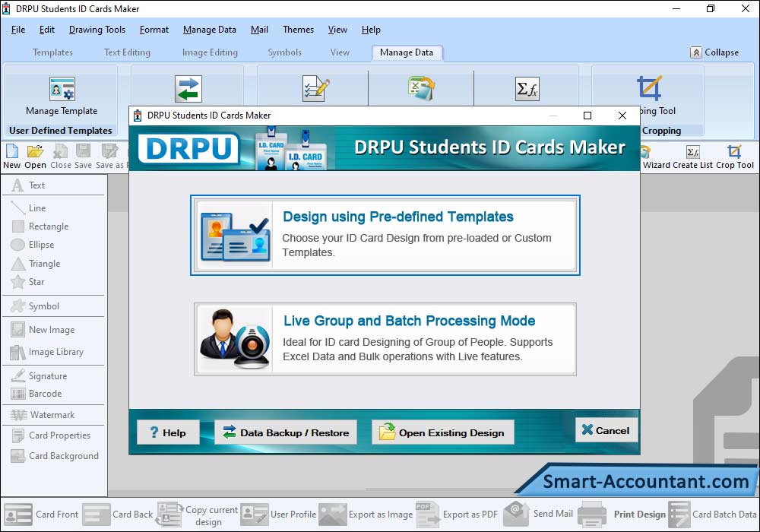
Task: Click the Save as toolbar icon
Action: tap(109, 157)
